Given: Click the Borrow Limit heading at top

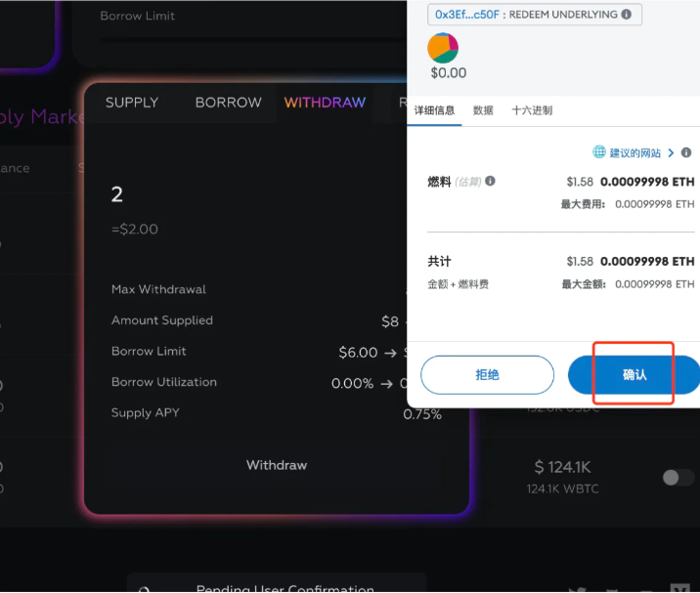Looking at the screenshot, I should pos(138,16).
